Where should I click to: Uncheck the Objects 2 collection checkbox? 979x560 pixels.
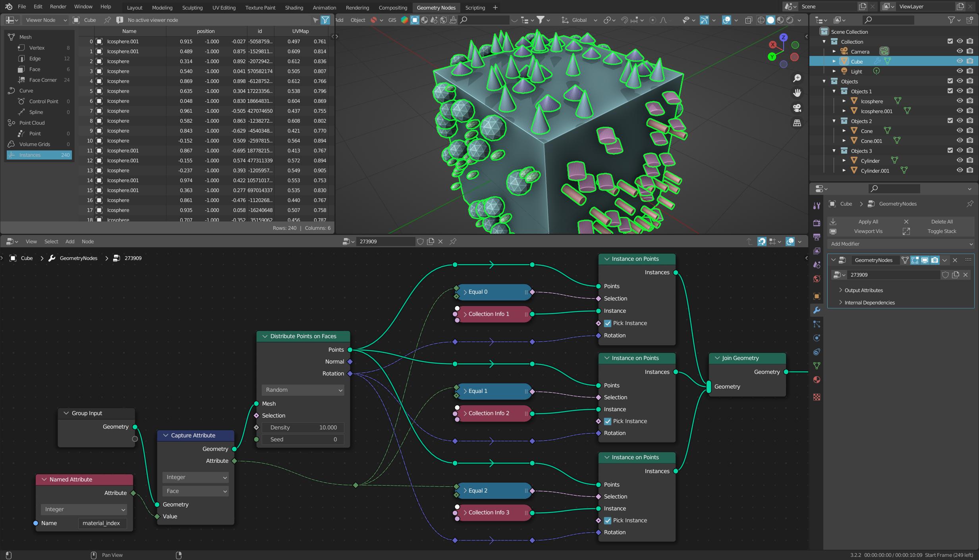950,121
